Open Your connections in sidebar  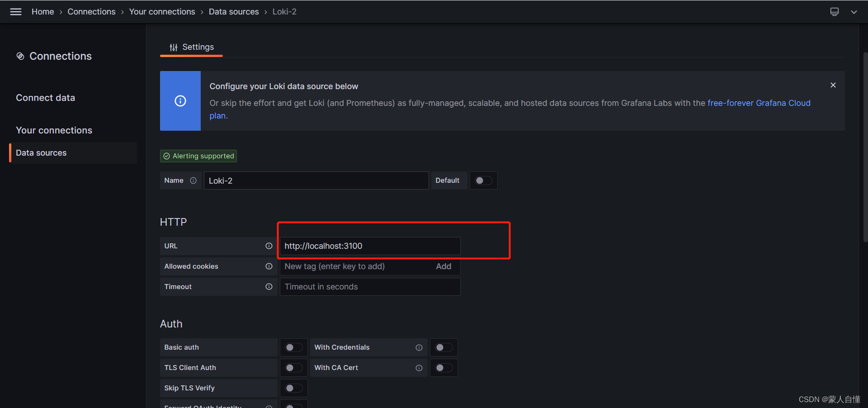54,130
